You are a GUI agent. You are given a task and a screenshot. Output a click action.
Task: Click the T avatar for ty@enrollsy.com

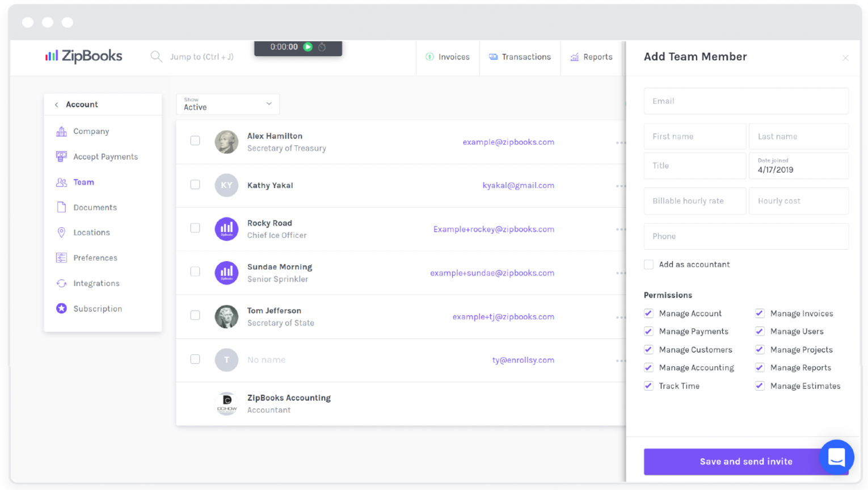pos(226,359)
